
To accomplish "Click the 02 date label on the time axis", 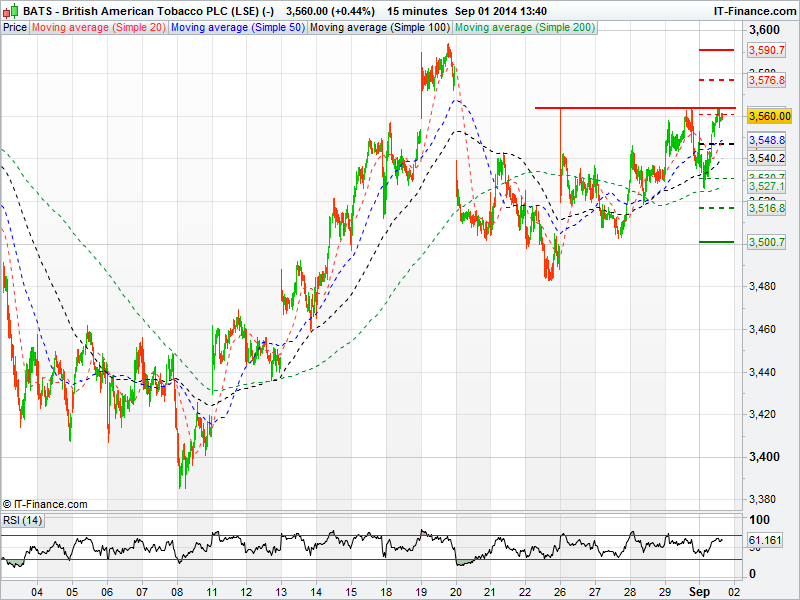I will click(734, 592).
